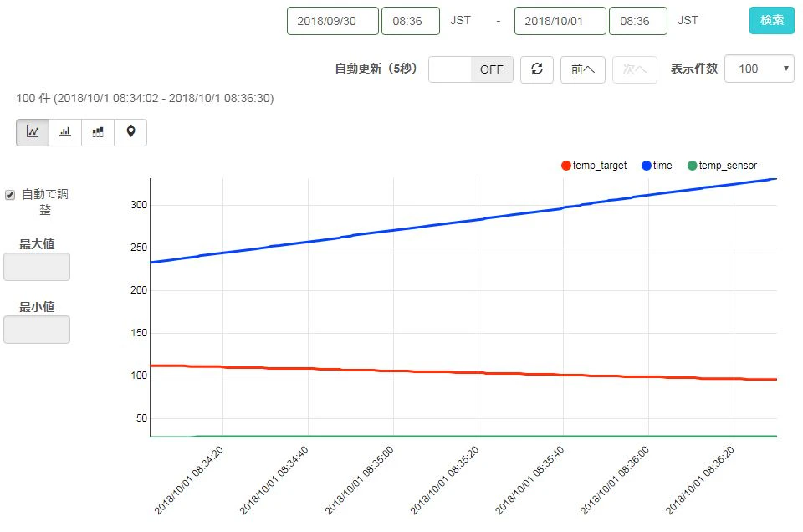Select the line chart view icon
Image resolution: width=803 pixels, height=532 pixels.
click(33, 132)
